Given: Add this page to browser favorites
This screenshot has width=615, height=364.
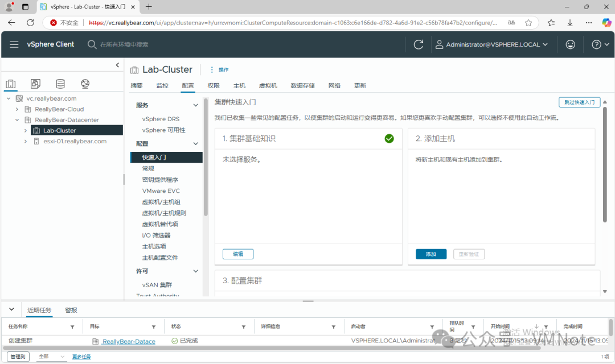Looking at the screenshot, I should point(528,23).
